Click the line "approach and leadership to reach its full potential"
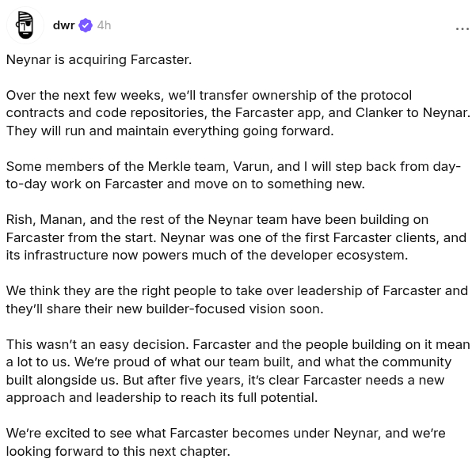 coord(162,397)
